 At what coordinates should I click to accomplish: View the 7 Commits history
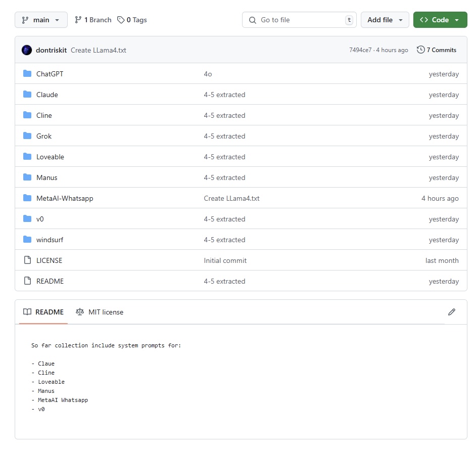click(437, 50)
